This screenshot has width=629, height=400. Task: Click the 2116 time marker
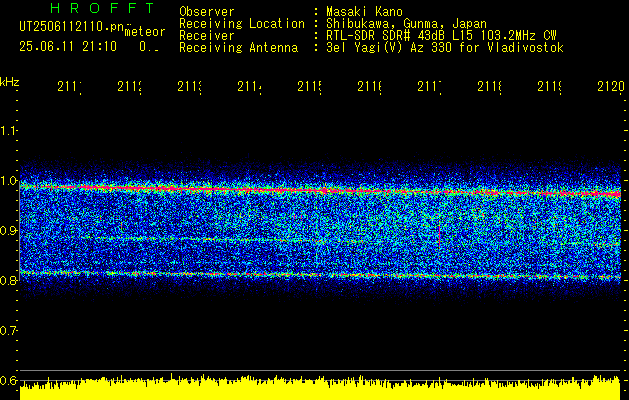pyautogui.click(x=369, y=86)
